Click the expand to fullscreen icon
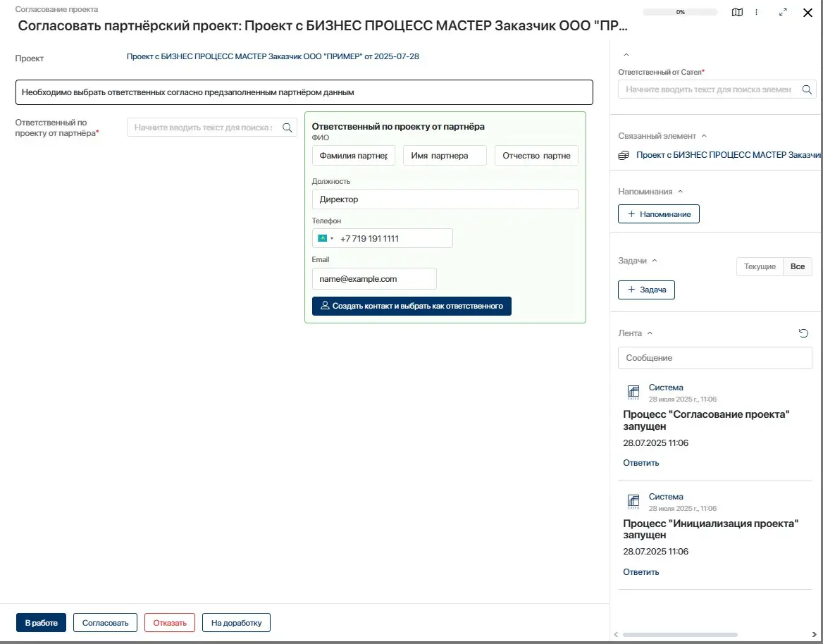This screenshot has width=823, height=644. [x=784, y=13]
